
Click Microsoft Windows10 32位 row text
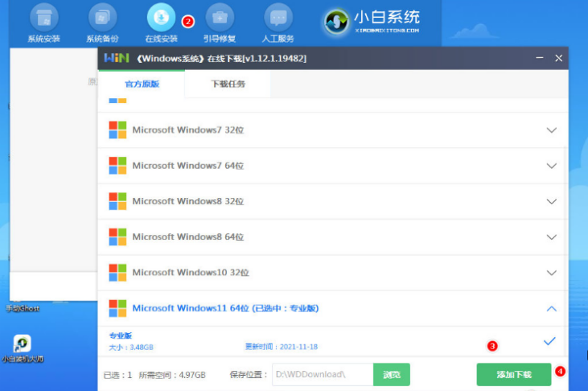(191, 273)
